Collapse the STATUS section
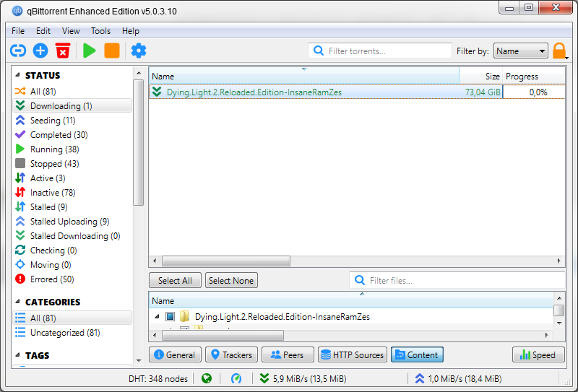This screenshot has width=578, height=392. pos(17,75)
